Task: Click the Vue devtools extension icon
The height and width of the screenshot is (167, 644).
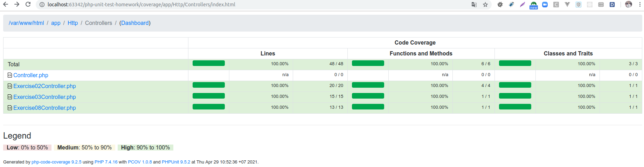Action: click(x=567, y=5)
